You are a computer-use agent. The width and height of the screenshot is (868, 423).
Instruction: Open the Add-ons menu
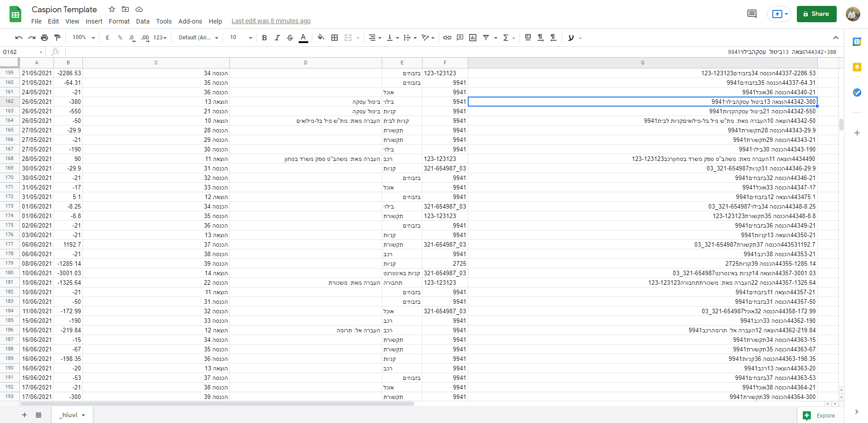pos(190,21)
